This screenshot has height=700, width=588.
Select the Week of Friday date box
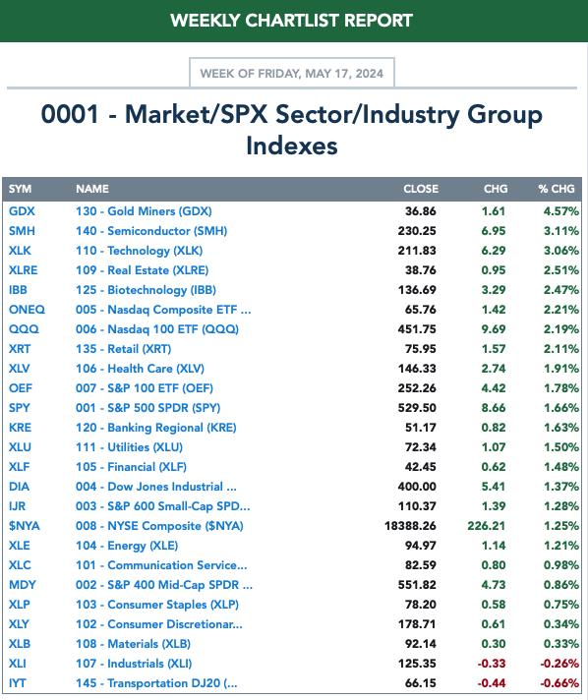[x=292, y=73]
